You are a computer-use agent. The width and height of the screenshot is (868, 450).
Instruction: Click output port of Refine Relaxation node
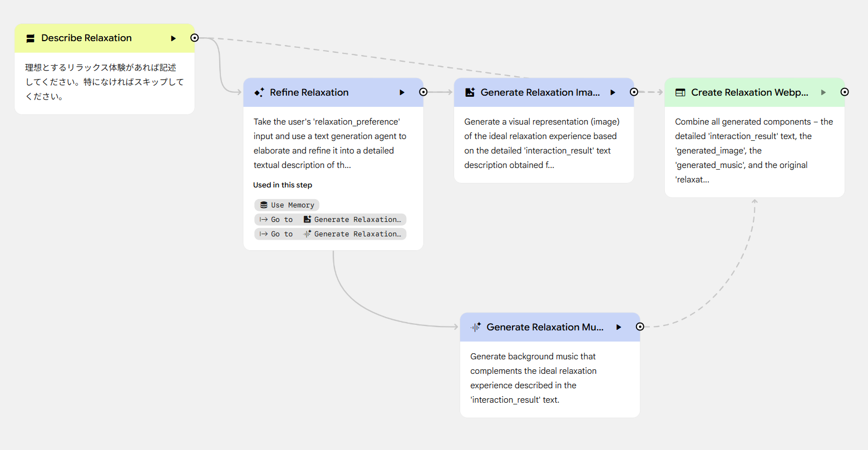point(423,92)
